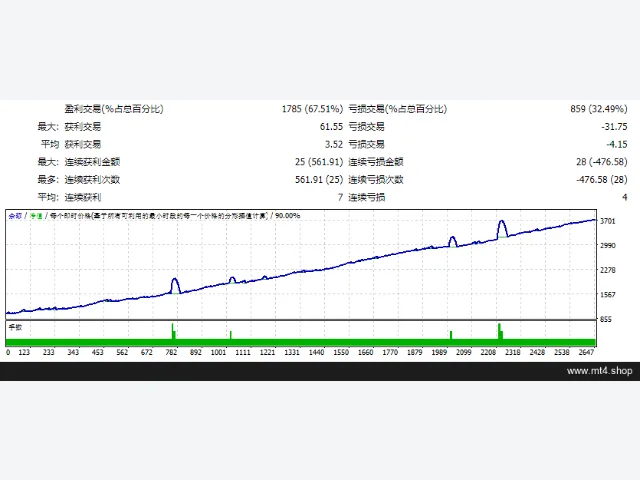Image resolution: width=640 pixels, height=480 pixels.
Task: Click the x-axis label 782
Action: tap(171, 352)
